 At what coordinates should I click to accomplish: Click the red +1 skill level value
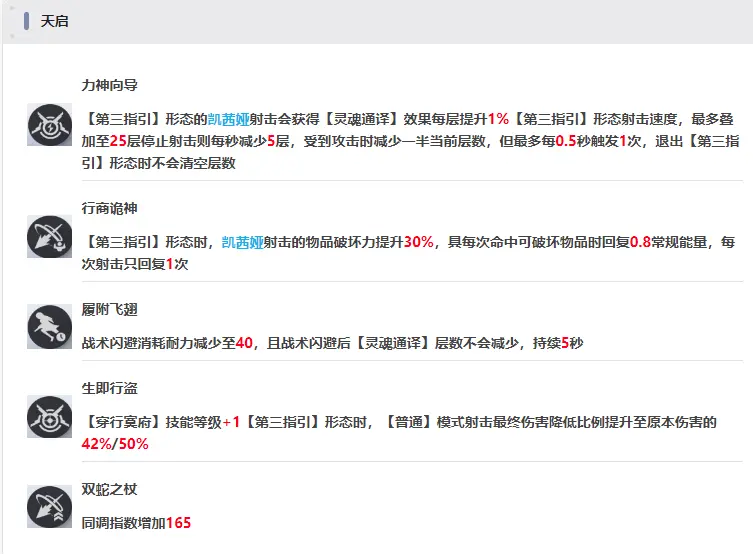click(231, 422)
